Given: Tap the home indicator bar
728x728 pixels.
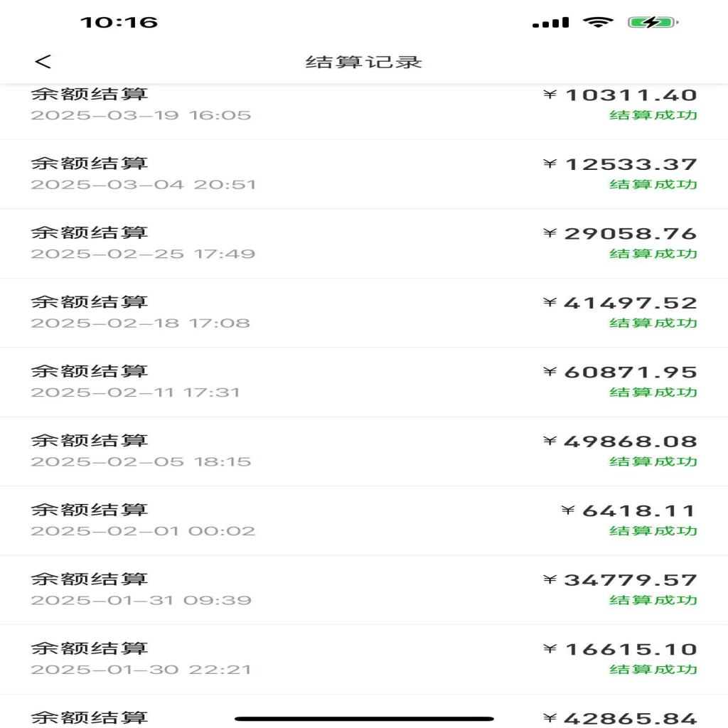Looking at the screenshot, I should pos(364,719).
